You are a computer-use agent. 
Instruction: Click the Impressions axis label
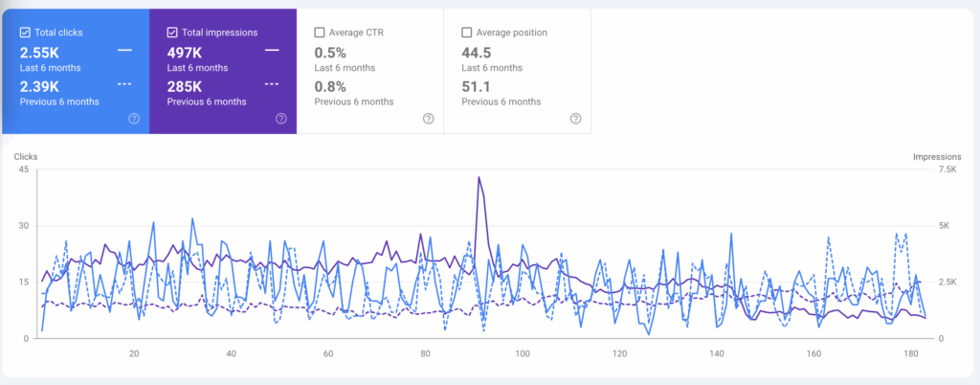pyautogui.click(x=937, y=156)
